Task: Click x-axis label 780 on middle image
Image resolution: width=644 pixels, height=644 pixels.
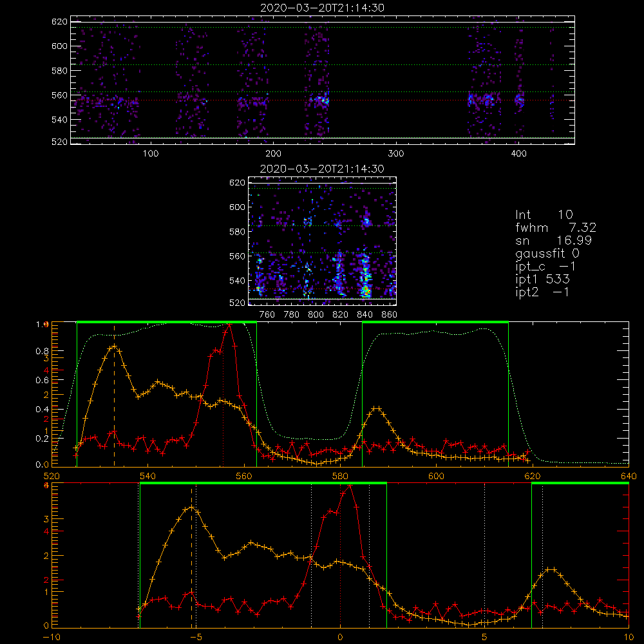Action: [292, 315]
